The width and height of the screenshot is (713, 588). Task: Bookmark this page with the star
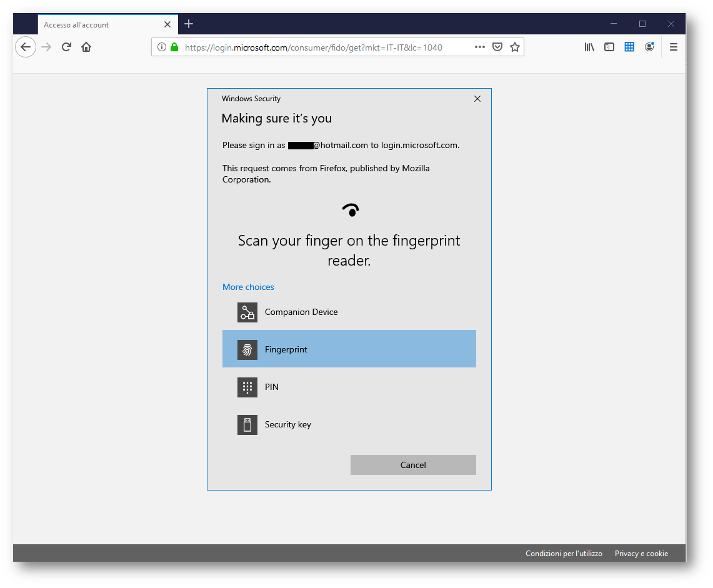515,47
